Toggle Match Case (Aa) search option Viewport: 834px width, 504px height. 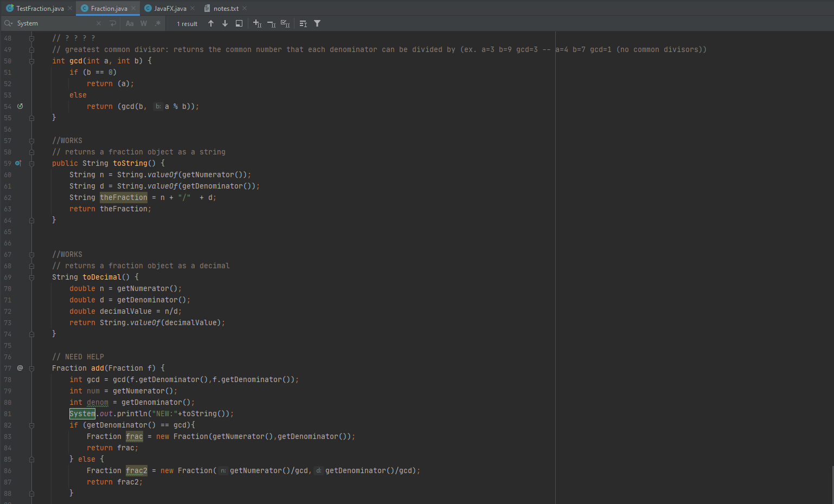point(130,23)
